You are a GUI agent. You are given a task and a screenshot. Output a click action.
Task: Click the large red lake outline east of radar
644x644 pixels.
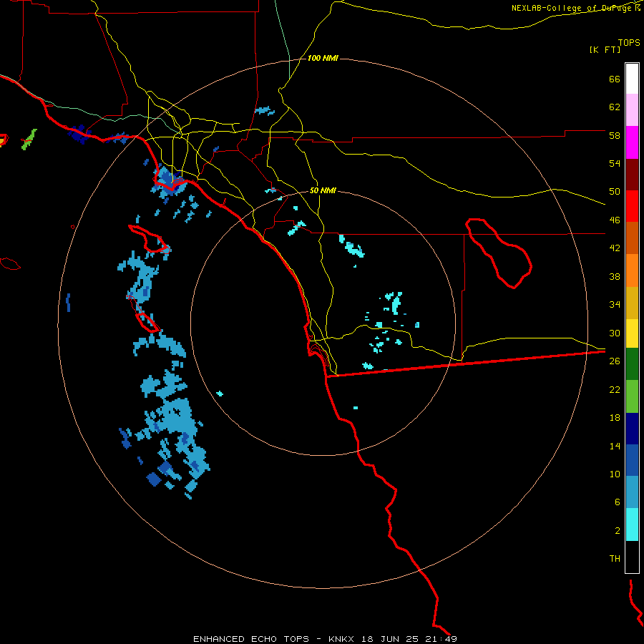point(499,253)
